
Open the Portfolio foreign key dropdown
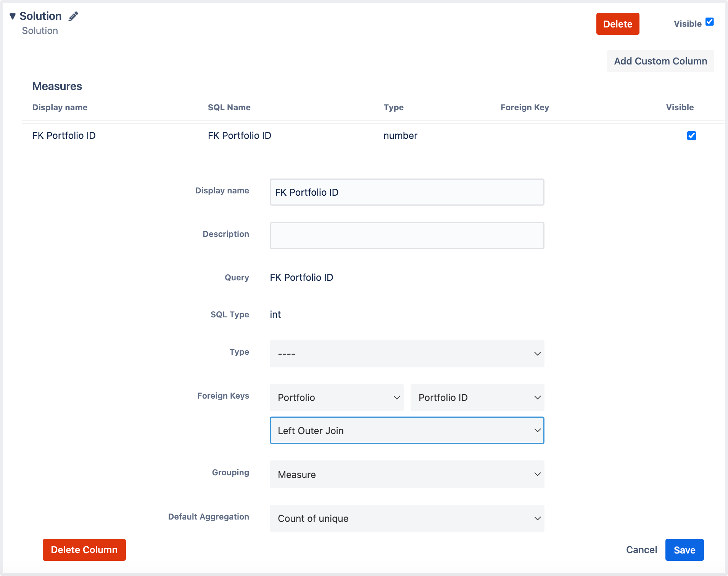coord(337,397)
